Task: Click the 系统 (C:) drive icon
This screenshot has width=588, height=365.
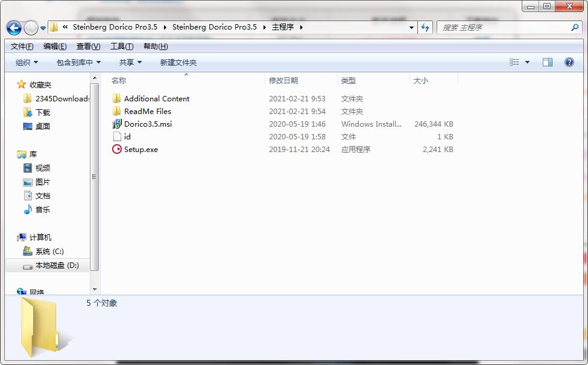Action: point(27,251)
